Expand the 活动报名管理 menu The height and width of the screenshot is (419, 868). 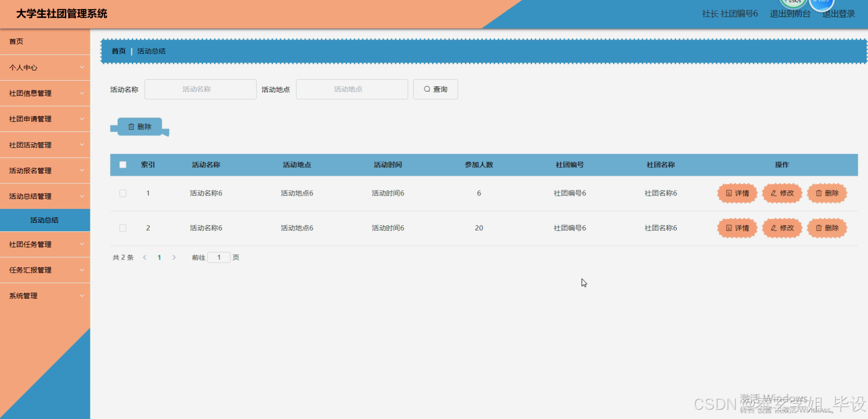(x=45, y=171)
